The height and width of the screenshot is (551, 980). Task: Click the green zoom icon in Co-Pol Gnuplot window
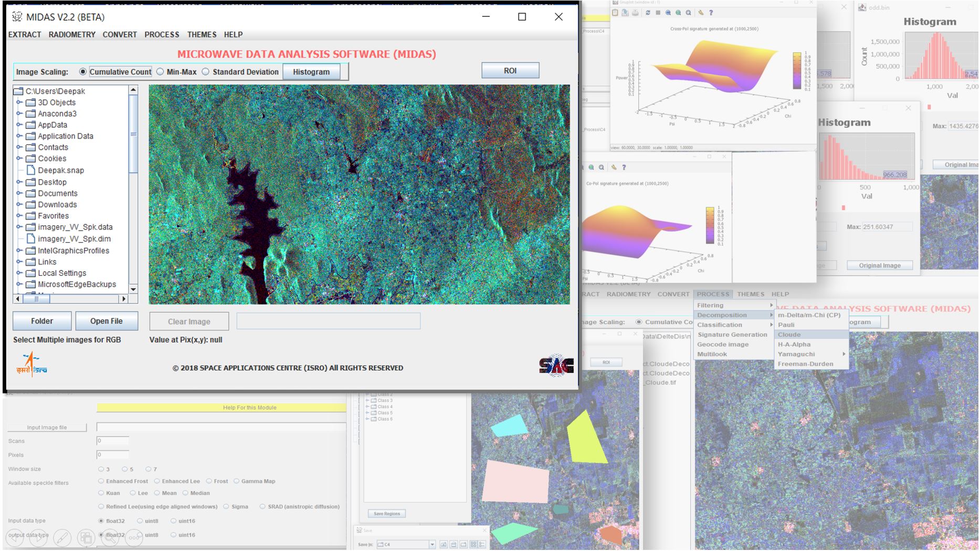591,167
